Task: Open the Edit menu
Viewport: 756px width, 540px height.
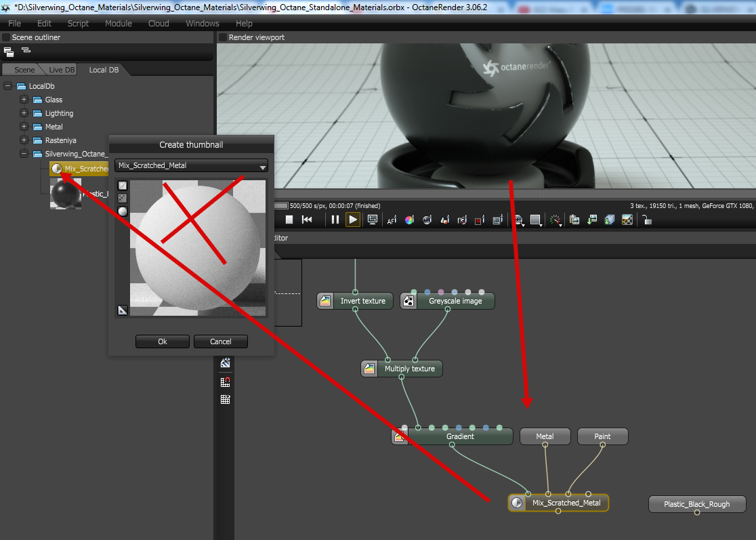Action: coord(44,23)
